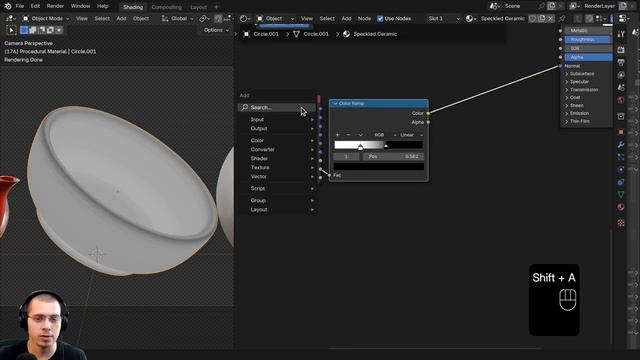640x360 pixels.
Task: Select the tweak select tool icon
Action: [11, 30]
